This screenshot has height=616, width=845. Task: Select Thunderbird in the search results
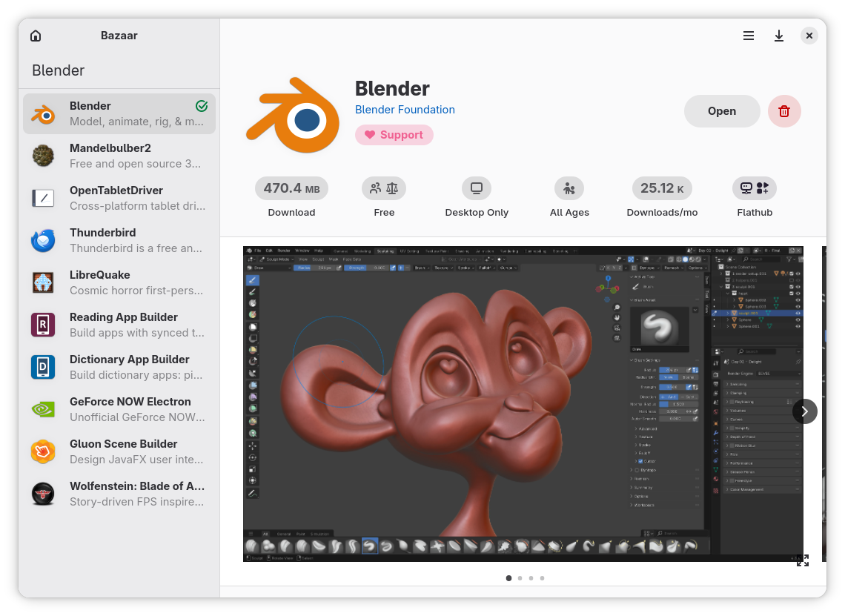[x=119, y=241]
